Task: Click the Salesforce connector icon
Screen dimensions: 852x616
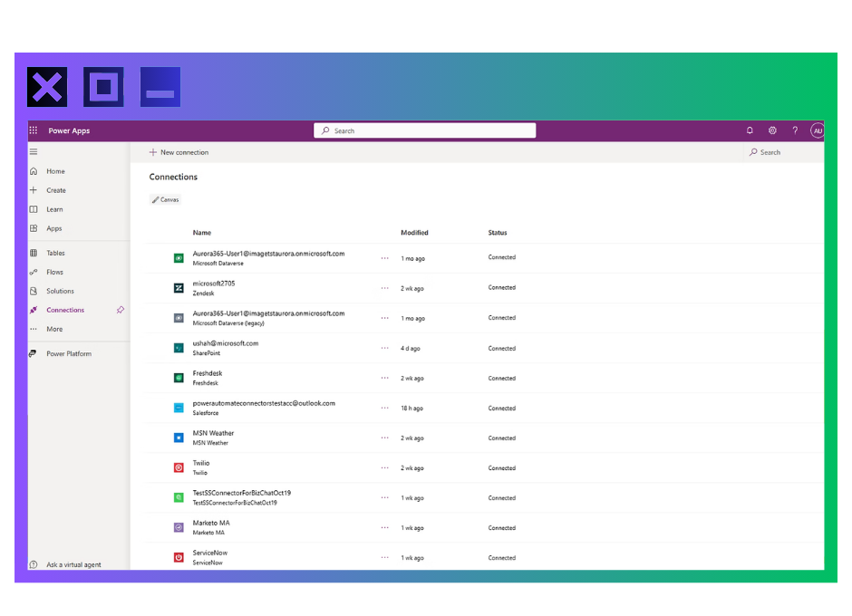Action: pyautogui.click(x=179, y=408)
